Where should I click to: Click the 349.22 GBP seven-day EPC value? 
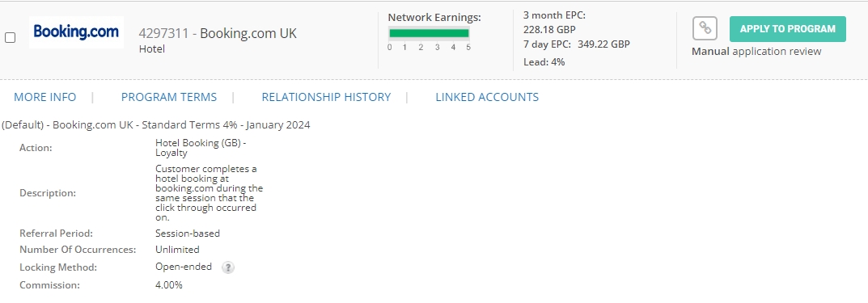click(x=603, y=44)
